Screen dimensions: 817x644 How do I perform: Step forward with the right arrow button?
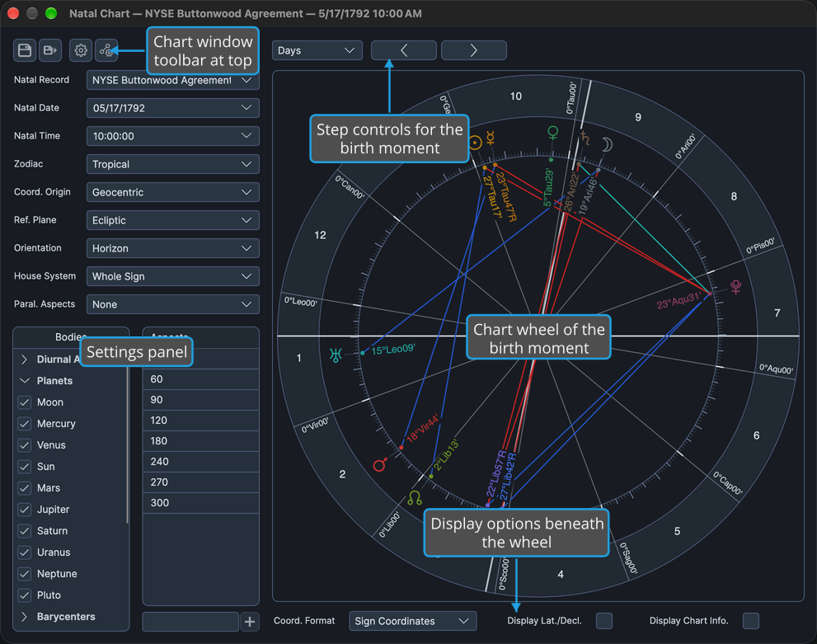474,50
